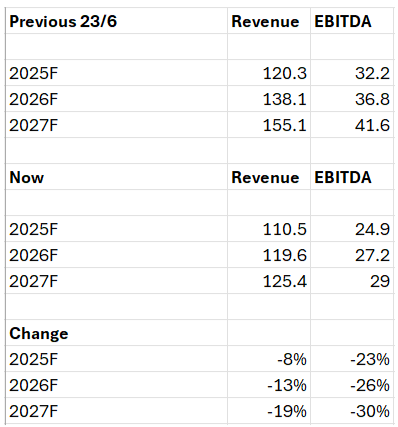Select current 2027F EBITDA cell 29
The width and height of the screenshot is (398, 427).
[x=352, y=281]
